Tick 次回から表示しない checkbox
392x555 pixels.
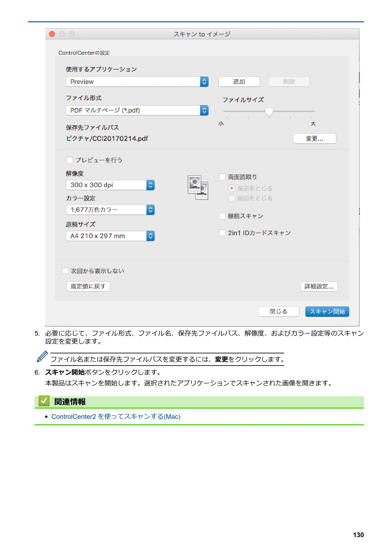pyautogui.click(x=65, y=271)
